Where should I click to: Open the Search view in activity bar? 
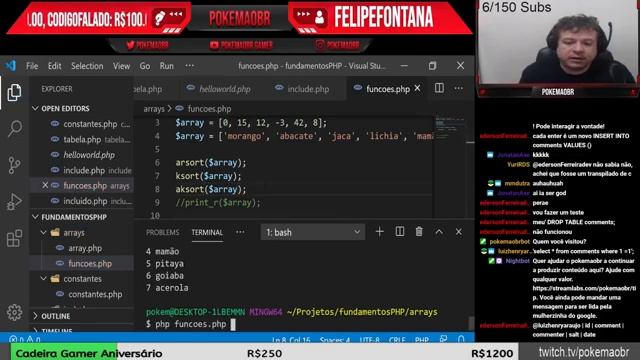14,129
